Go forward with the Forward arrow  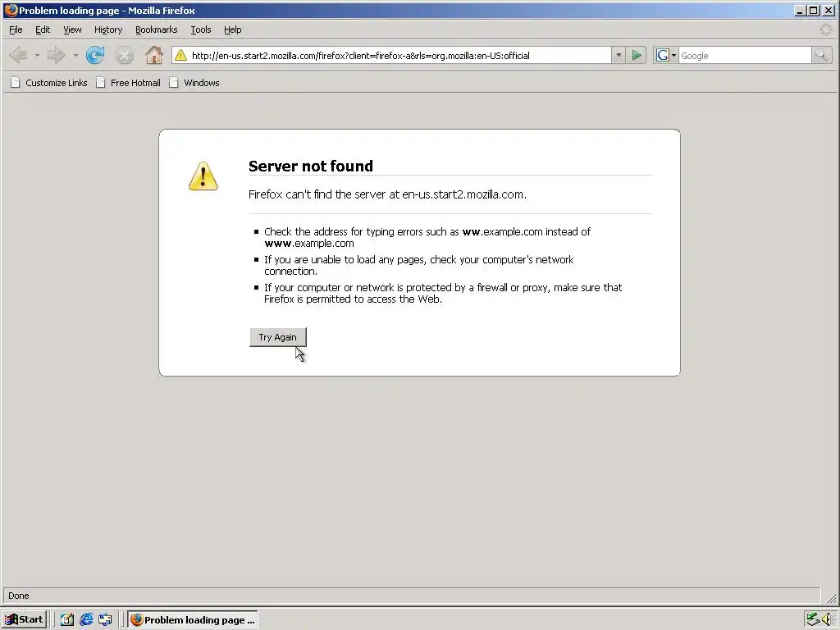[x=56, y=55]
